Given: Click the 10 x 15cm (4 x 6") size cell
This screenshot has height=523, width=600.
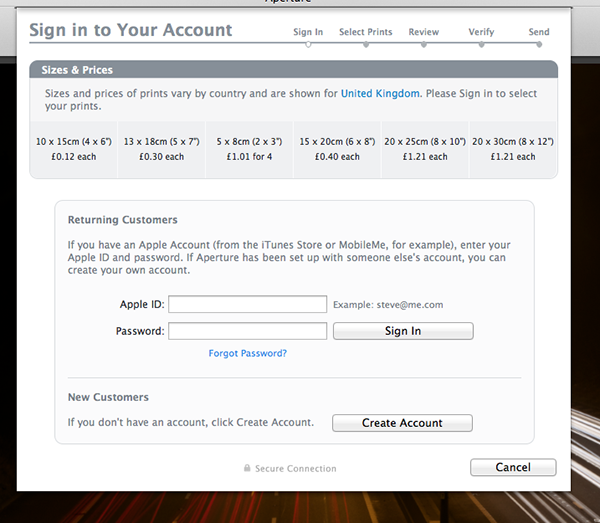Looking at the screenshot, I should coord(73,149).
